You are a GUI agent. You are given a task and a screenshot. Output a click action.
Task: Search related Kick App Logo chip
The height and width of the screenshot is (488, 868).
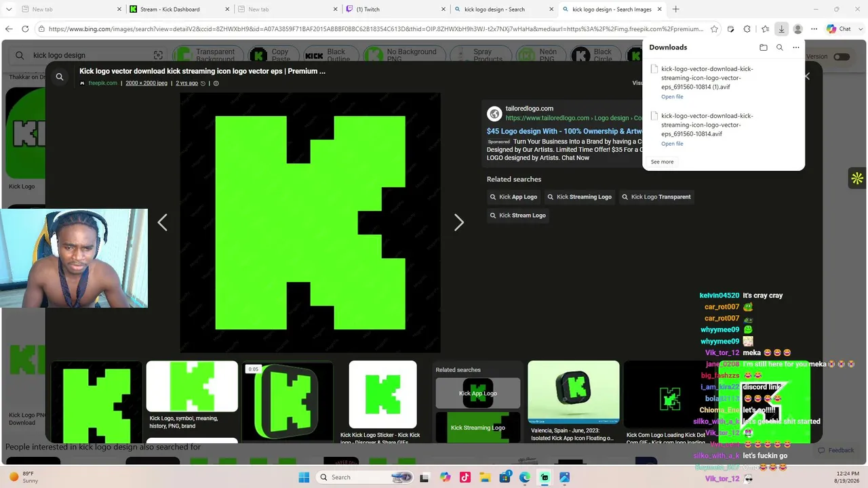click(x=513, y=197)
